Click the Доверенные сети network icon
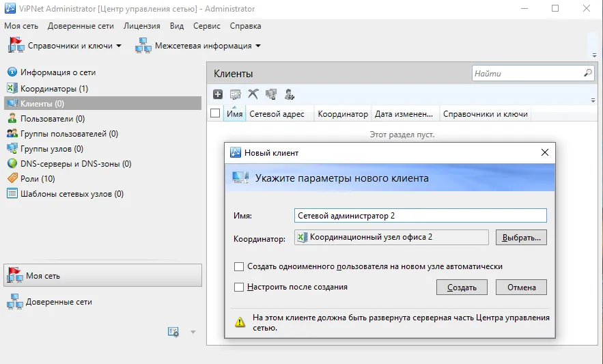This screenshot has height=364, width=603. pyautogui.click(x=14, y=302)
